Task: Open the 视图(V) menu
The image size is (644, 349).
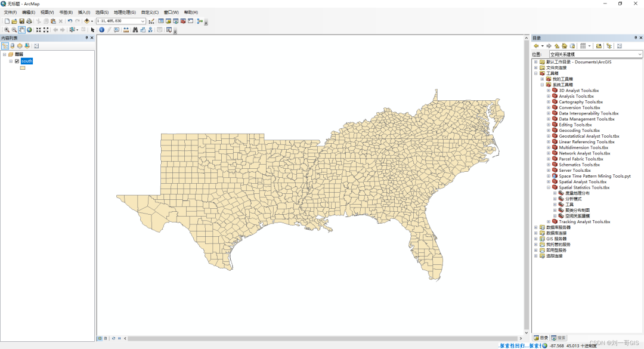Action: (47, 13)
